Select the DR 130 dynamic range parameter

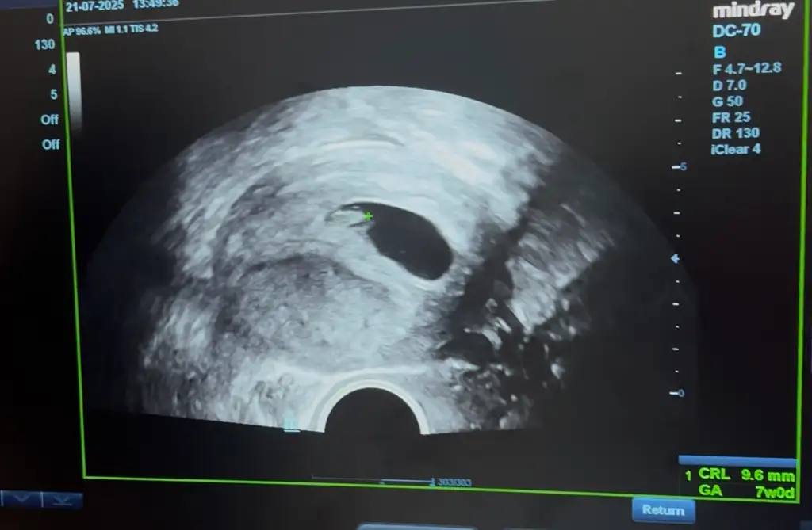[735, 133]
